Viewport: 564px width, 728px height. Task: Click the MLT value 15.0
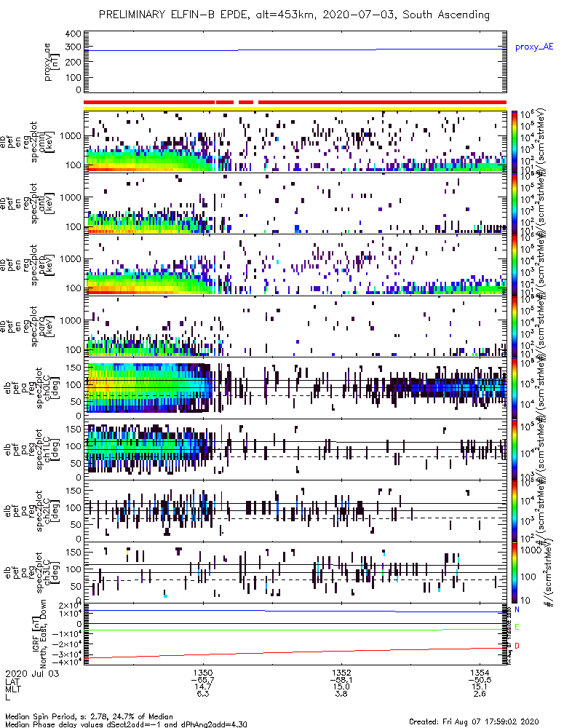[341, 687]
